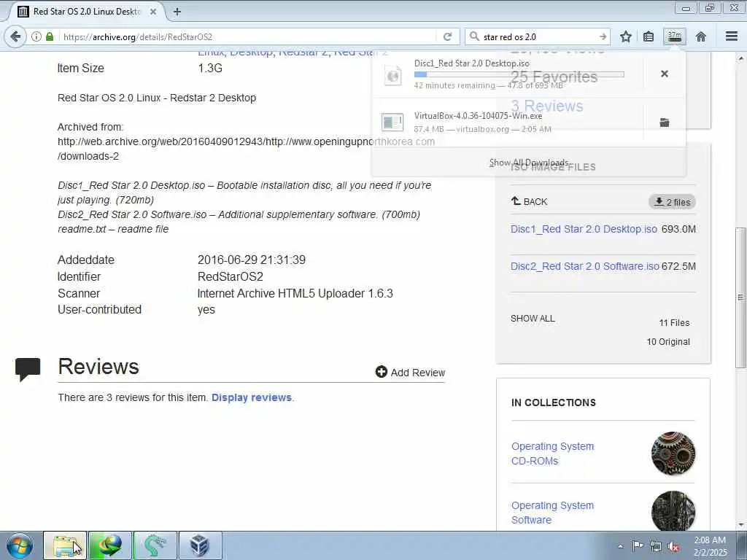
Task: Click the BACK link in ISO files panel
Action: click(x=530, y=201)
